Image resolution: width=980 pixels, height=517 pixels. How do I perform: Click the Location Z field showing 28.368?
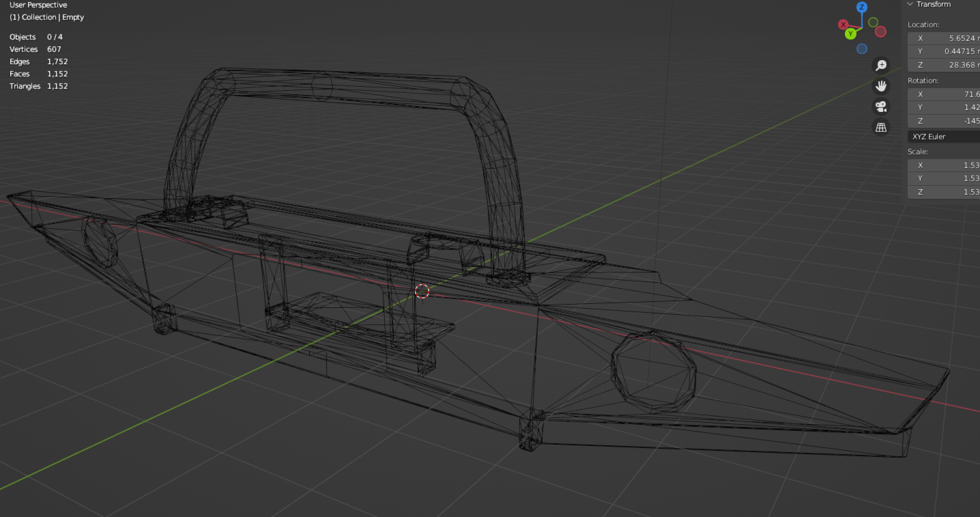945,65
